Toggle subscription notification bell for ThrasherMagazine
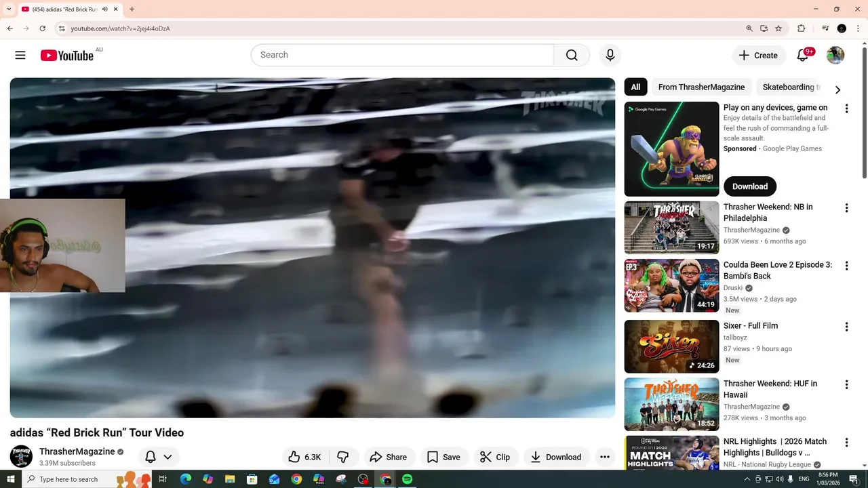This screenshot has height=488, width=868. 151,457
